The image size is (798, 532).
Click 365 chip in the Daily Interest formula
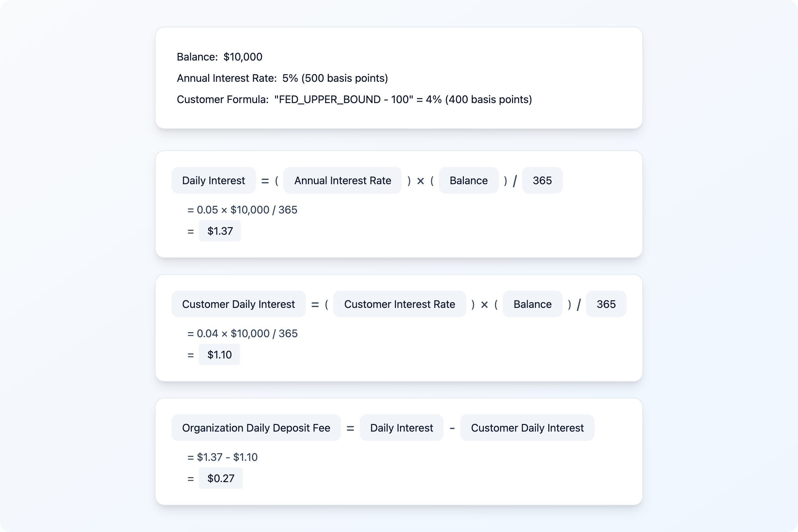542,181
